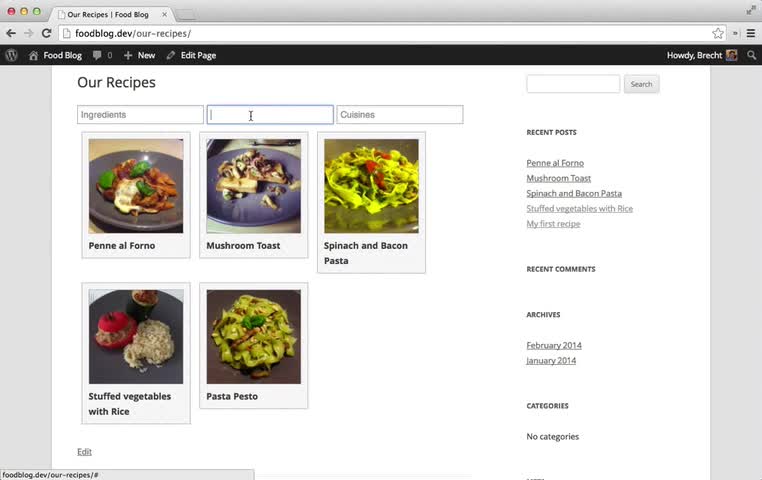Click the Archives sidebar heading
The height and width of the screenshot is (480, 762).
coord(543,314)
